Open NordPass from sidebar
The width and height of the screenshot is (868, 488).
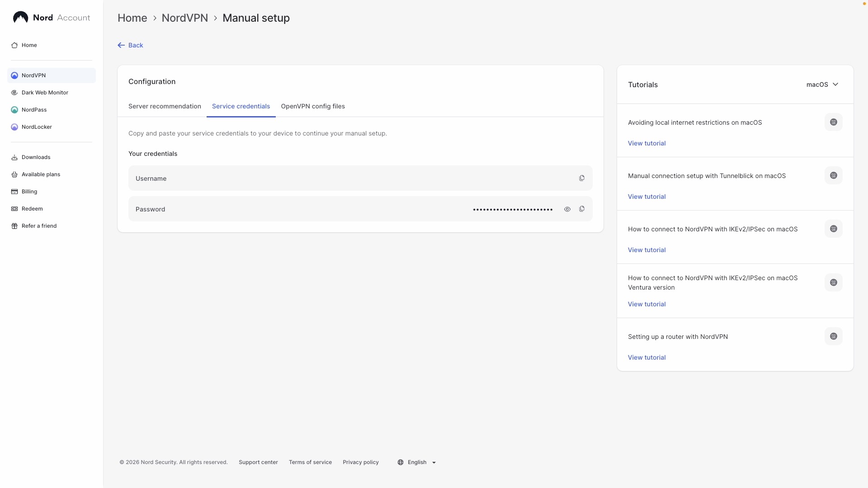pos(34,110)
